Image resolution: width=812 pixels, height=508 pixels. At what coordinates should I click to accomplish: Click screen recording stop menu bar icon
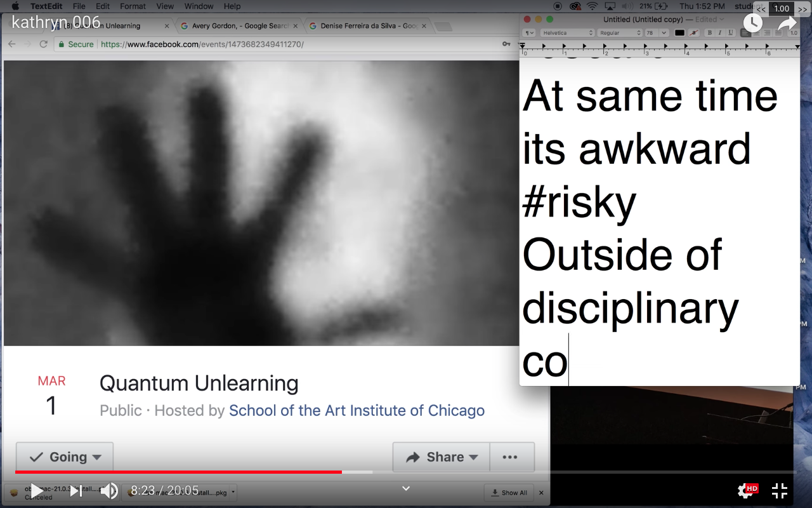[558, 6]
